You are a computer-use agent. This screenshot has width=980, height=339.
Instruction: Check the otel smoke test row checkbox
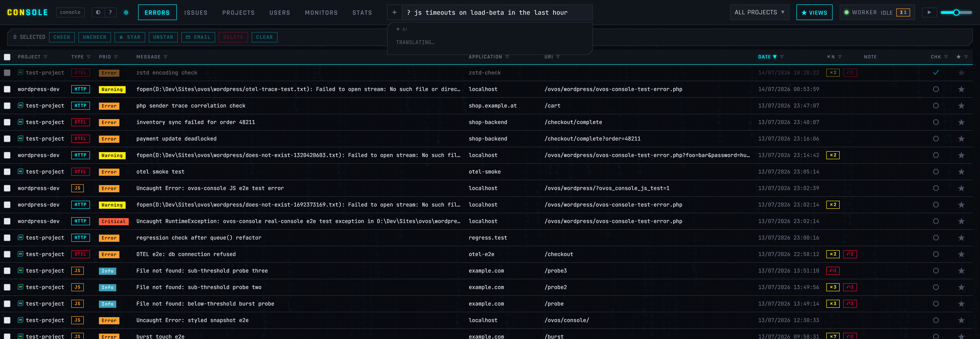click(x=7, y=172)
